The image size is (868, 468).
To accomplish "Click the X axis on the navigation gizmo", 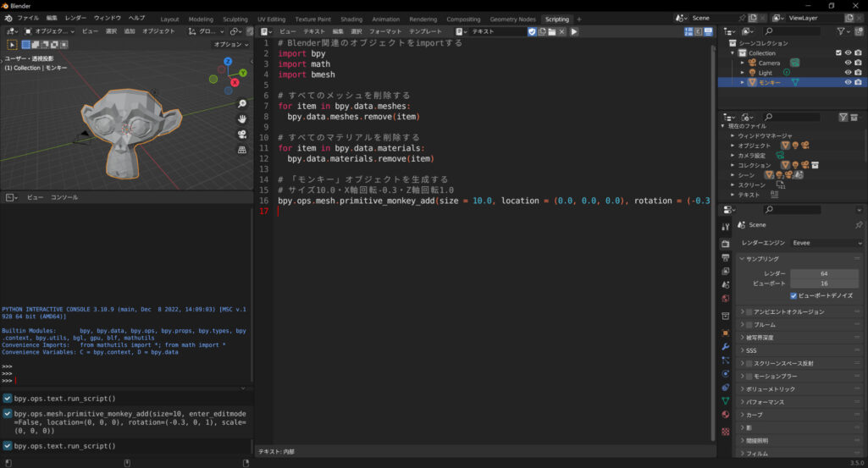I will point(235,82).
